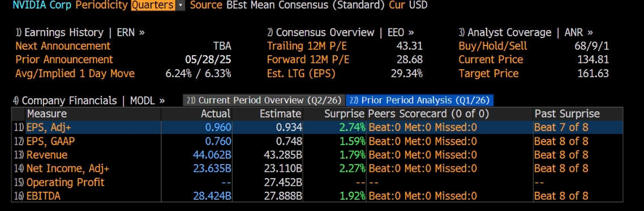
Task: Switch to Prior Period Analysis (Q1/26) tab
Action: point(420,100)
